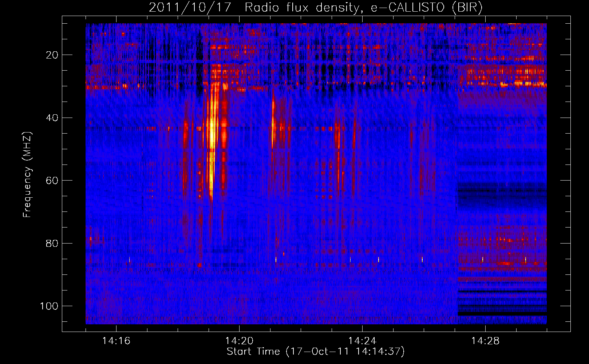Click the "80" frequency tick label

(52, 243)
